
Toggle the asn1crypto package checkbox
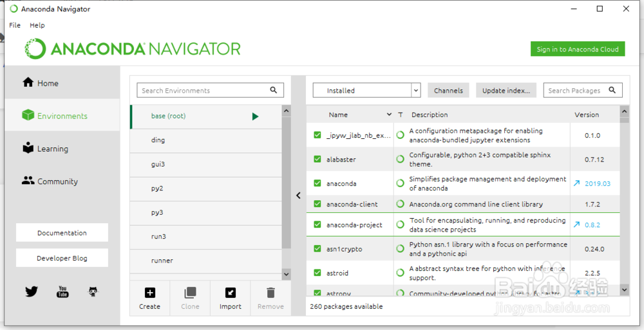pos(317,248)
